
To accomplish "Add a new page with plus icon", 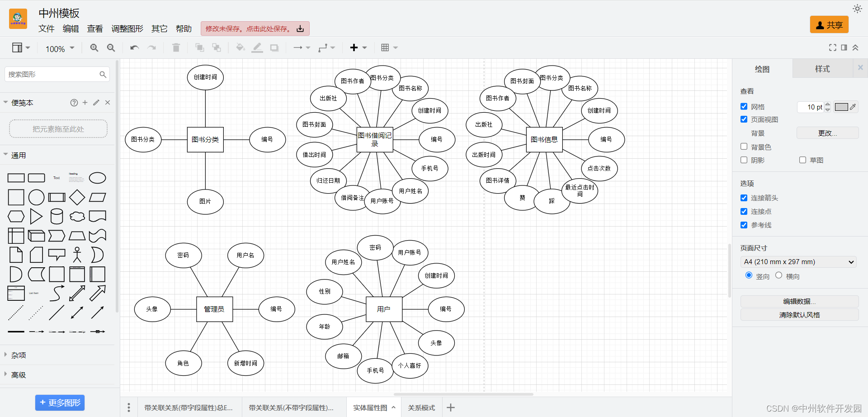I will pos(451,408).
